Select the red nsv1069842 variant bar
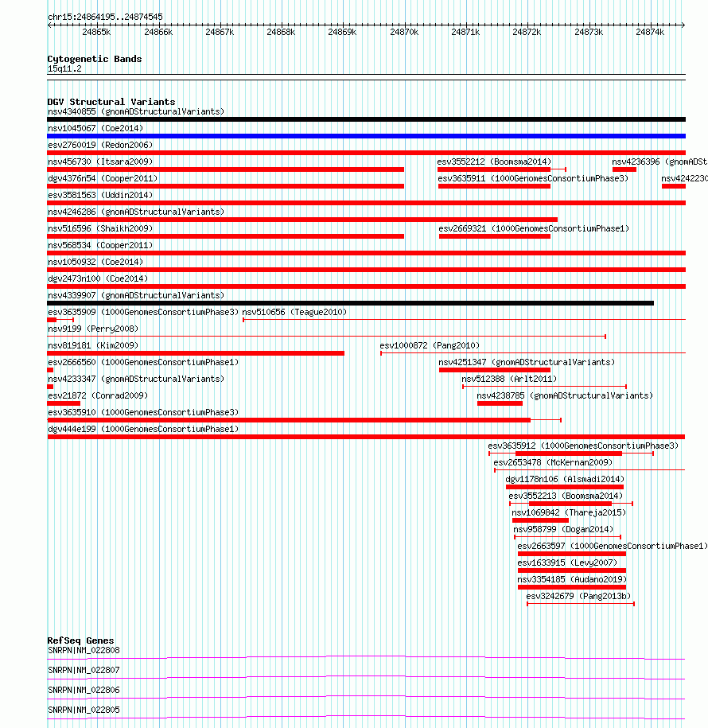The height and width of the screenshot is (728, 708). (x=540, y=520)
